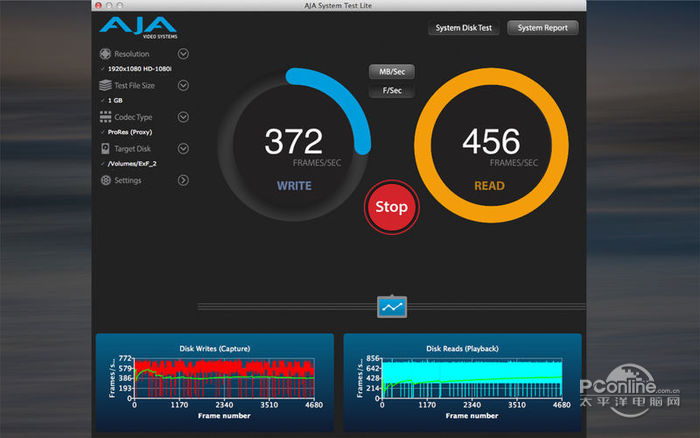Expand the Resolution dropdown
The image size is (700, 438).
pyautogui.click(x=183, y=54)
